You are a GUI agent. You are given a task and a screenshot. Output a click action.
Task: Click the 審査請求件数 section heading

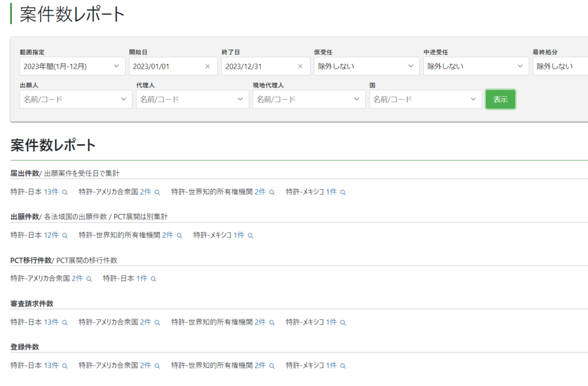32,304
